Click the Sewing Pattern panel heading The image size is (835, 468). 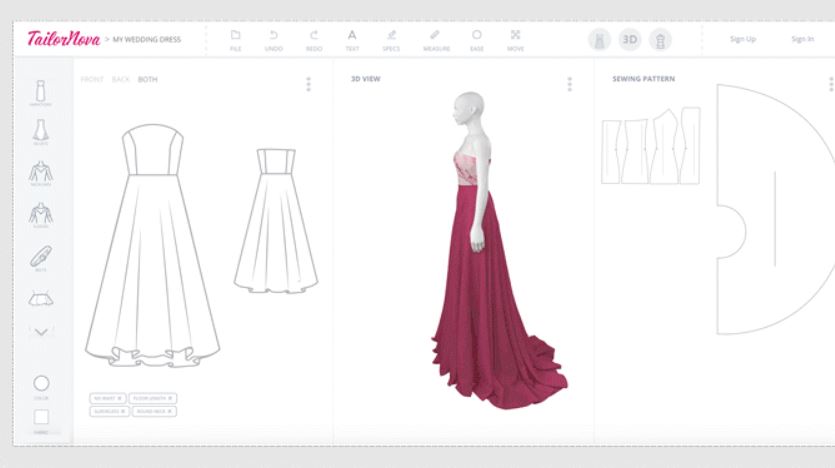point(643,79)
